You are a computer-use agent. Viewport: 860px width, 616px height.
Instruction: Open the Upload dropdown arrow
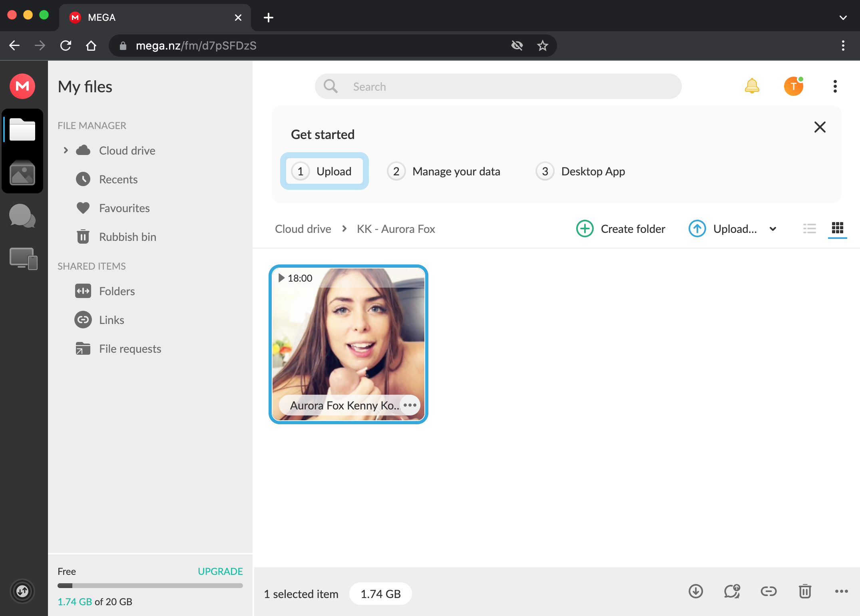pyautogui.click(x=773, y=229)
